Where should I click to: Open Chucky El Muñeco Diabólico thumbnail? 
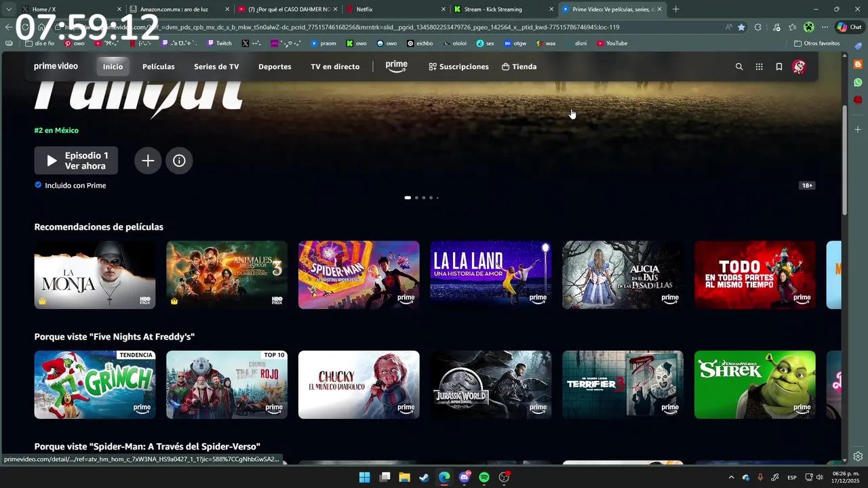359,385
